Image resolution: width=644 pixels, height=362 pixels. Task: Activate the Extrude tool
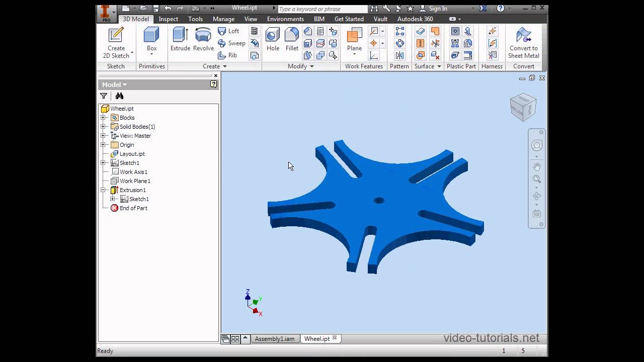click(x=180, y=39)
